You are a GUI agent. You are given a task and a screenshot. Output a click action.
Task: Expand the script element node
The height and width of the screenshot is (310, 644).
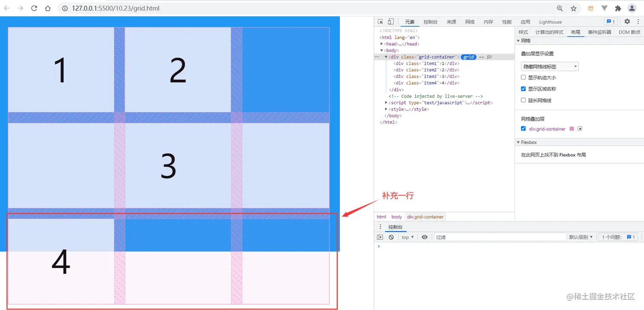tap(386, 103)
